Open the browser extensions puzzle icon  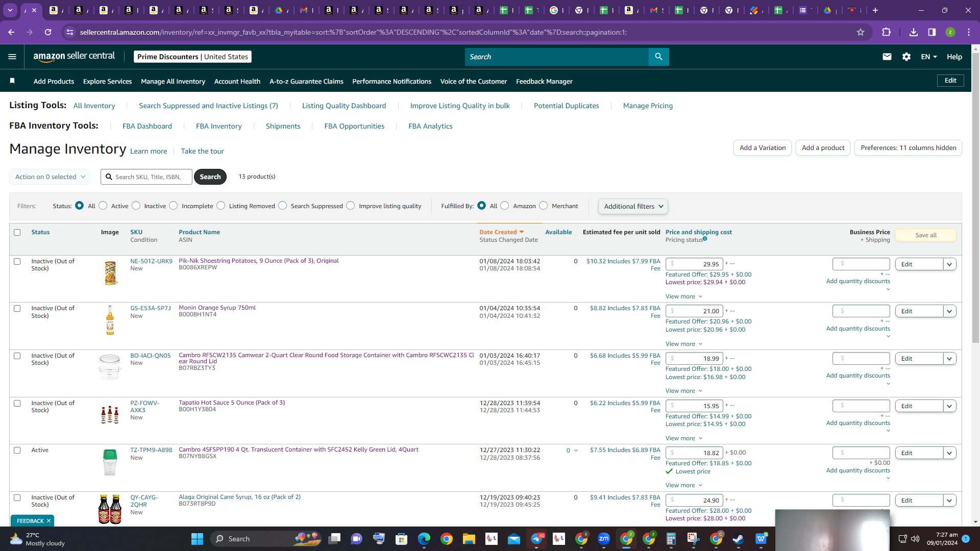click(x=886, y=32)
